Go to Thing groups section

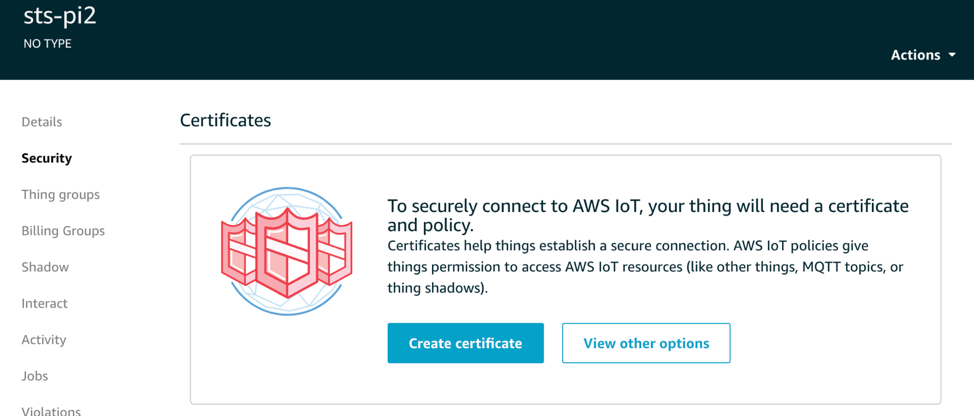pos(61,194)
